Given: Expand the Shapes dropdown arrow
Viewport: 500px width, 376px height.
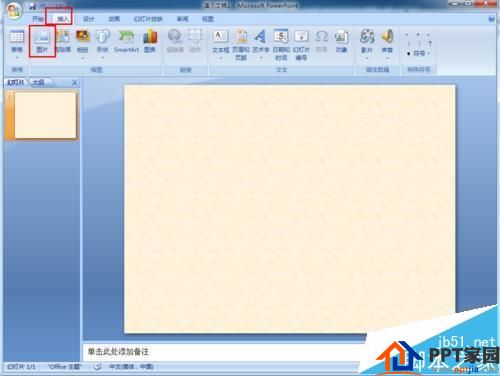Looking at the screenshot, I should click(x=102, y=58).
